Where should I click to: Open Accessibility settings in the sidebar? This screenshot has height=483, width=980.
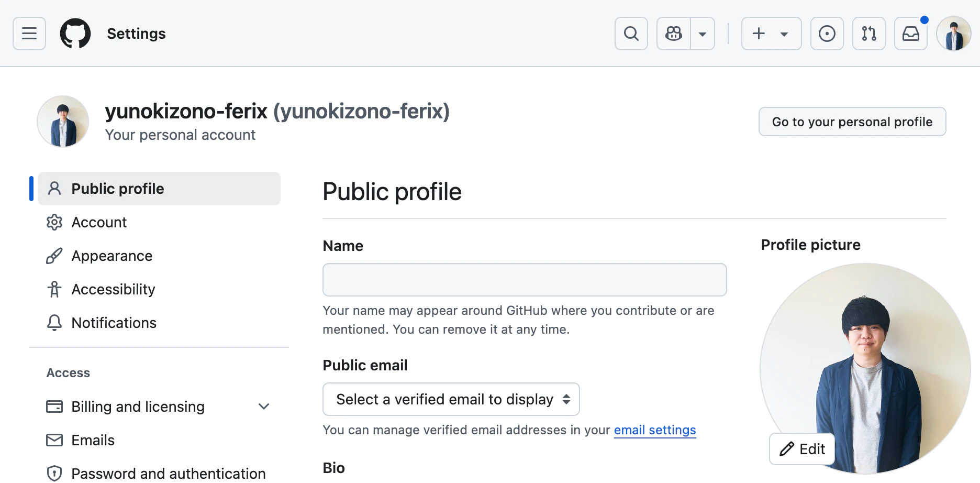pos(159,289)
